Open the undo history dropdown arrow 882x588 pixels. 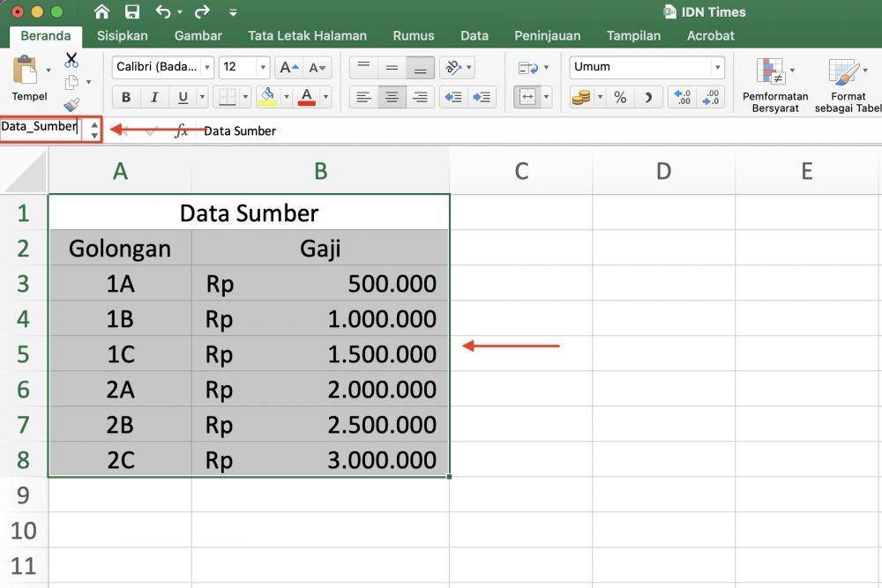[179, 11]
